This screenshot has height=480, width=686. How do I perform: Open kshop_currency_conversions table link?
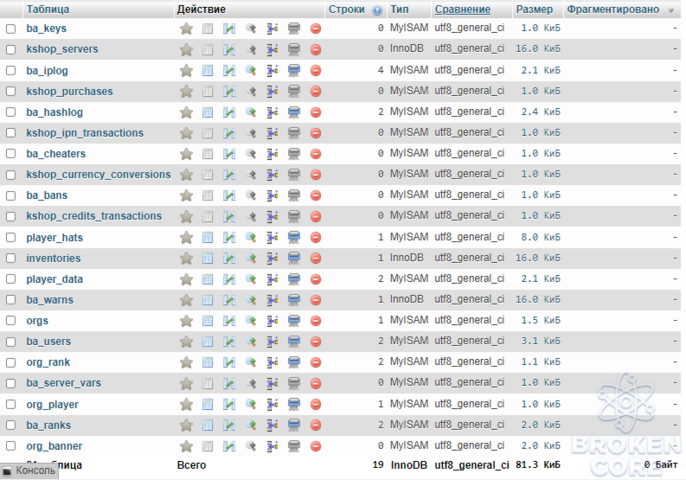click(x=98, y=174)
